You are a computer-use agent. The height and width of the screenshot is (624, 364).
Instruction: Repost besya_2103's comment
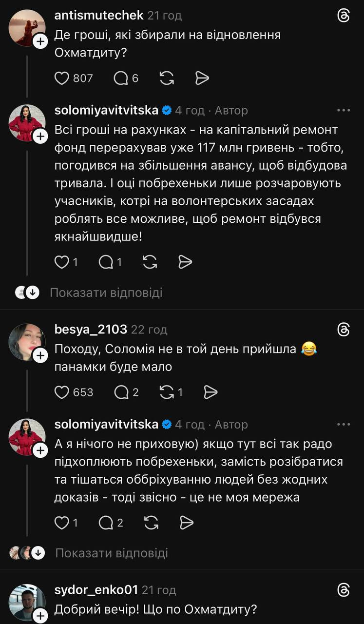(167, 392)
